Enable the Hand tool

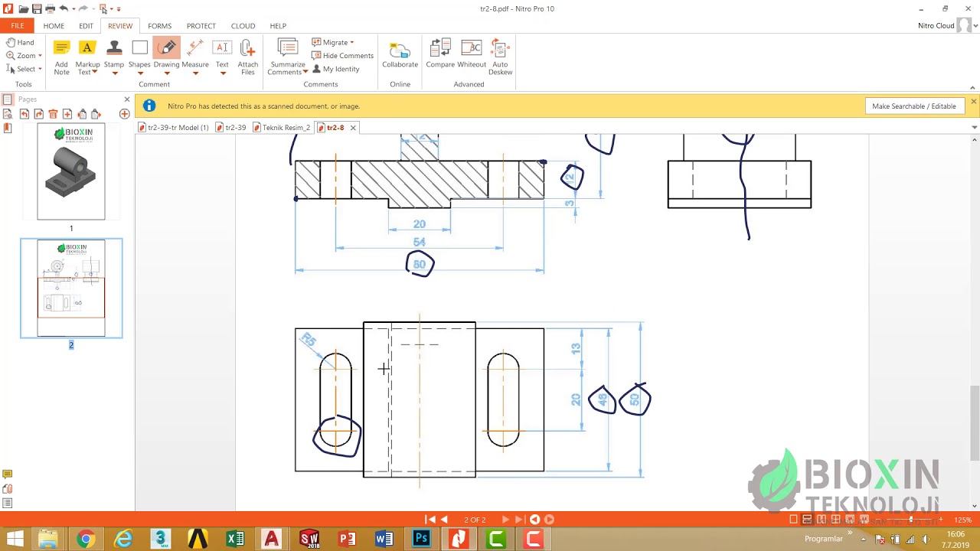20,43
